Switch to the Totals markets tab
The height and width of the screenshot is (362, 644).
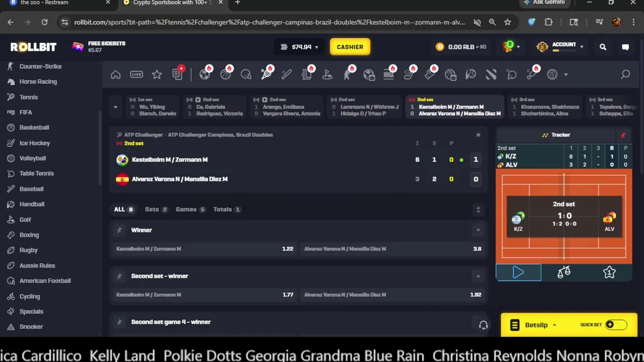pyautogui.click(x=226, y=209)
